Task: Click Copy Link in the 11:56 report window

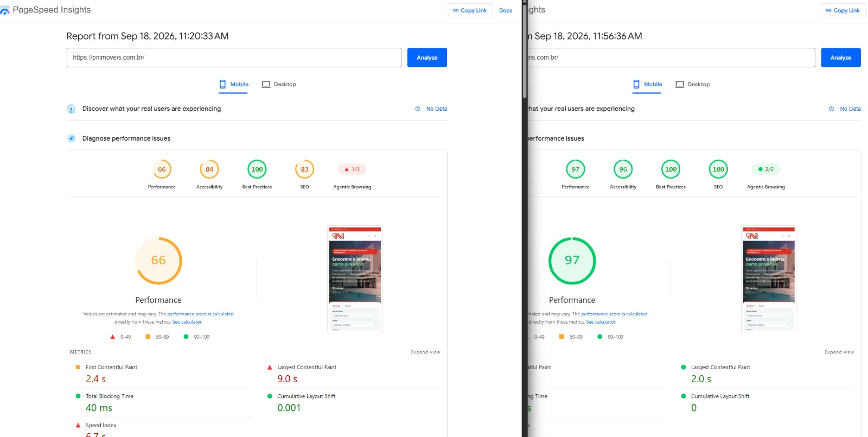Action: 843,10
